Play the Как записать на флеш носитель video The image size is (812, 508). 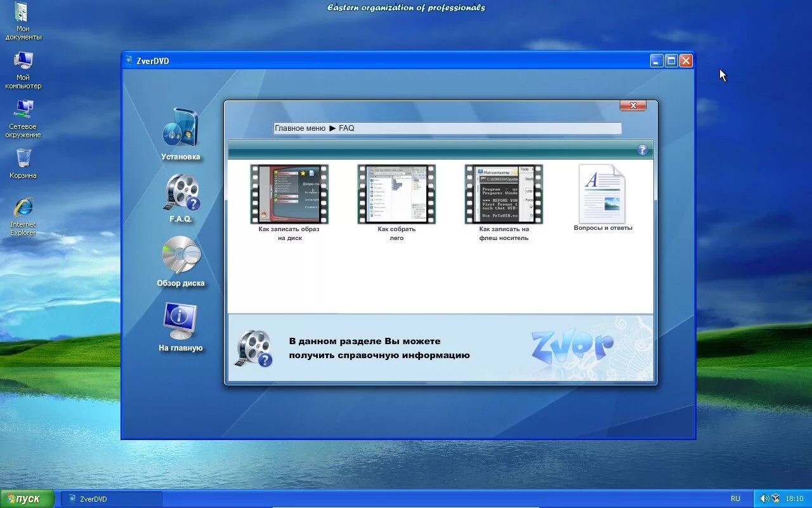[x=504, y=194]
